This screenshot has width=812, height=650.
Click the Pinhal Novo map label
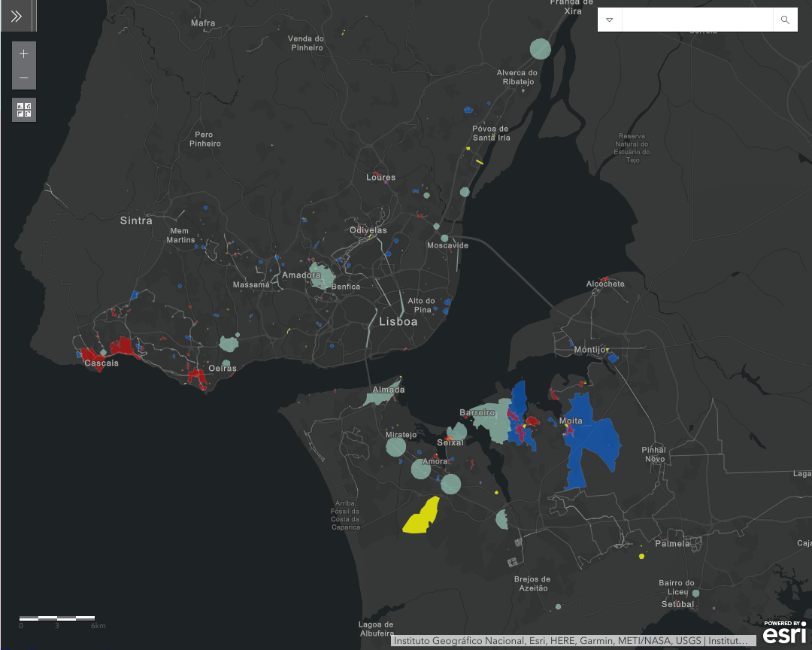[654, 454]
